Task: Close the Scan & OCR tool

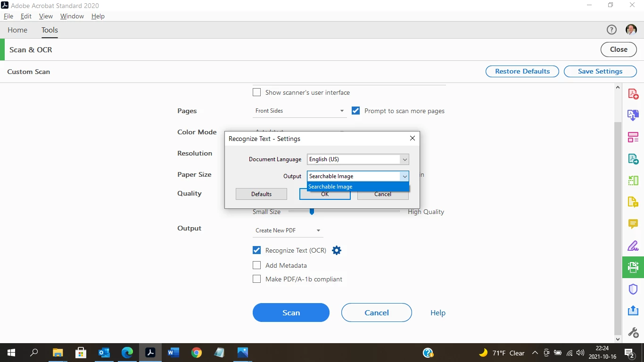Action: tap(619, 49)
